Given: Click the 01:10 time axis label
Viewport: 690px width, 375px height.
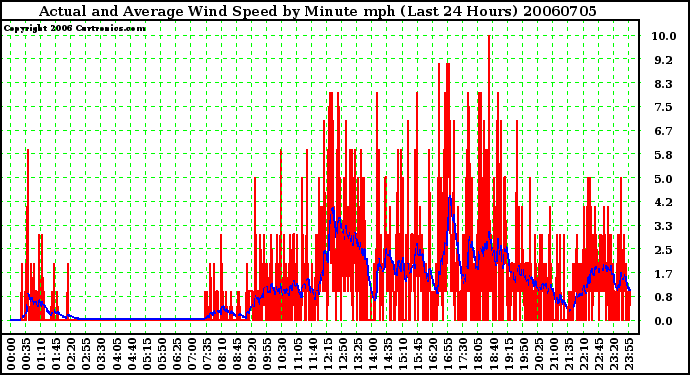Looking at the screenshot, I should pos(41,354).
